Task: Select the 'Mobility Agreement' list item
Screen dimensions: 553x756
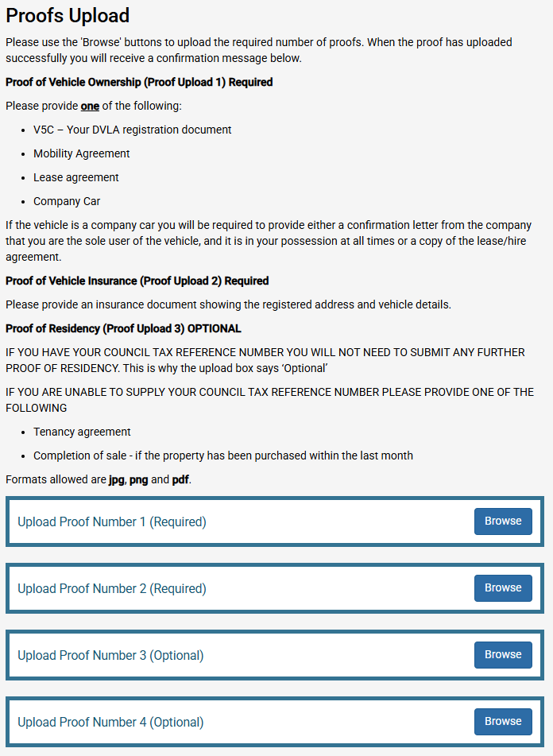Action: click(82, 153)
